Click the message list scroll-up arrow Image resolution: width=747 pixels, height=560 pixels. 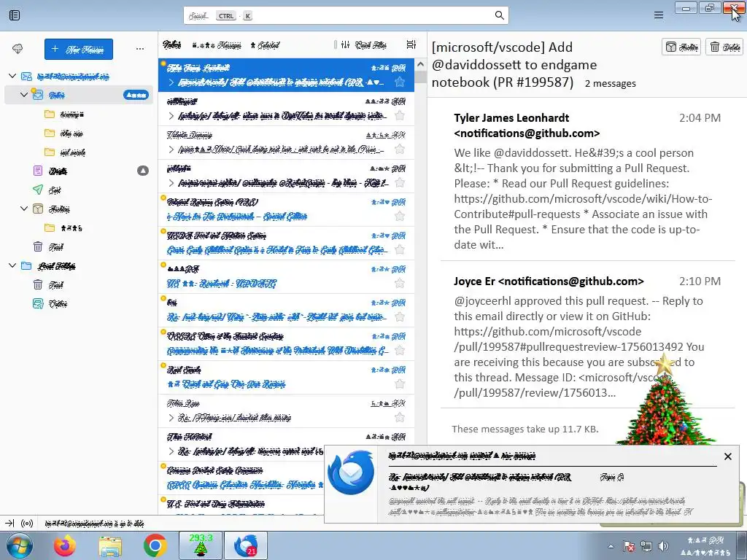pyautogui.click(x=420, y=64)
